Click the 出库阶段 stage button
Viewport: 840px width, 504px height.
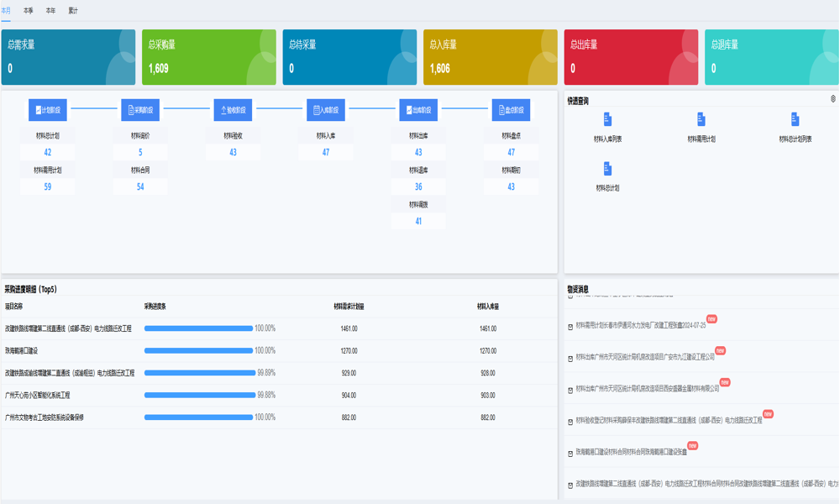[x=418, y=110]
